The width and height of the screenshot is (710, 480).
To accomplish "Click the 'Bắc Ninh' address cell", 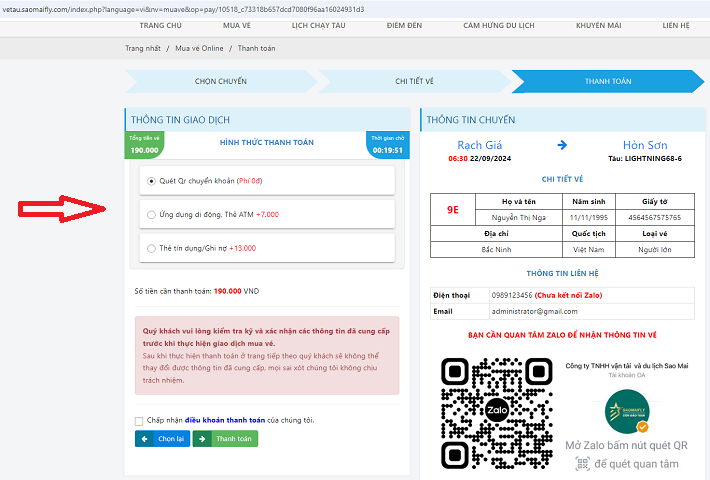I will (496, 250).
